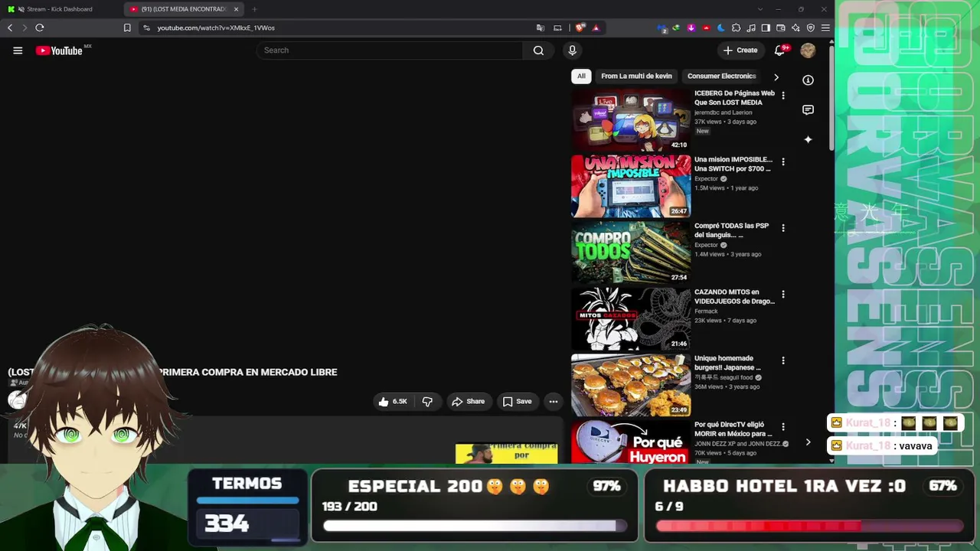Screen dimensions: 980x551
Task: Click the ESPECIAL 200 progress bar
Action: point(475,526)
